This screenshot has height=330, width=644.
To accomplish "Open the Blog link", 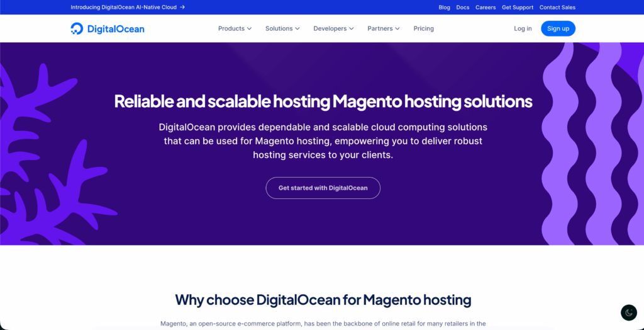I will pyautogui.click(x=445, y=8).
